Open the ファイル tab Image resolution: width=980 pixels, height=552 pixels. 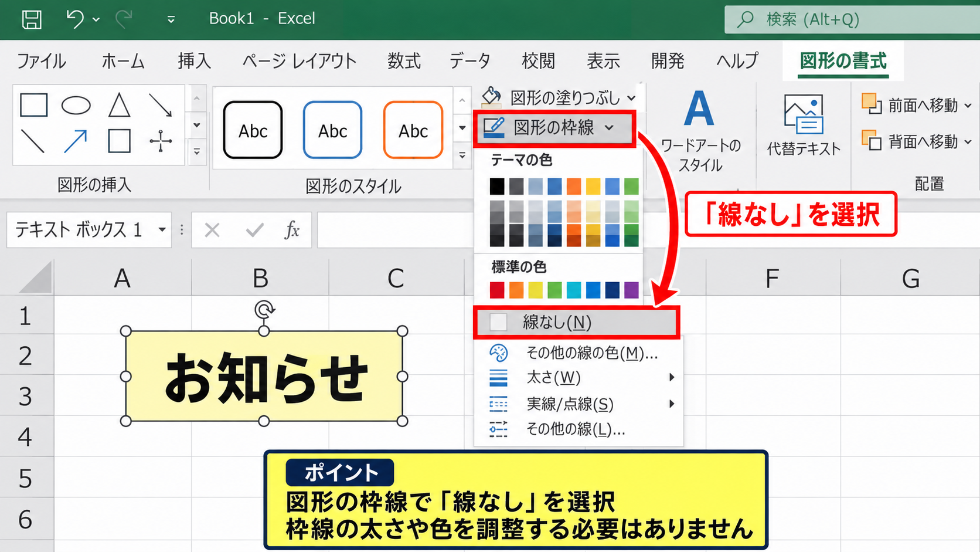pos(41,61)
